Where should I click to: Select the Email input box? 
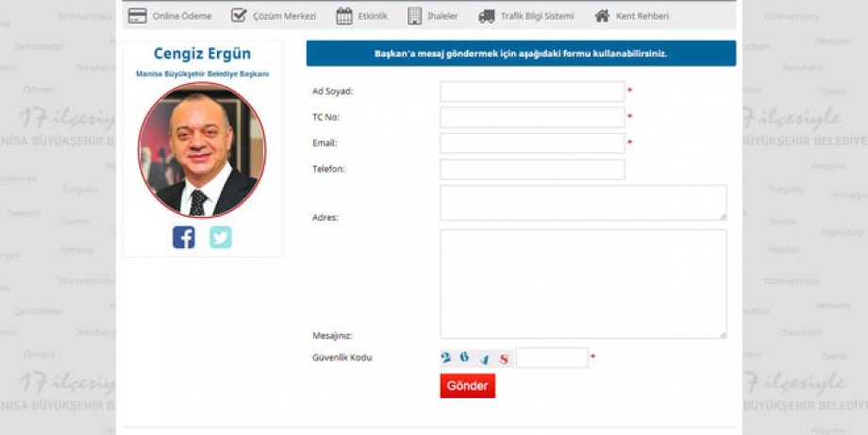[x=532, y=143]
